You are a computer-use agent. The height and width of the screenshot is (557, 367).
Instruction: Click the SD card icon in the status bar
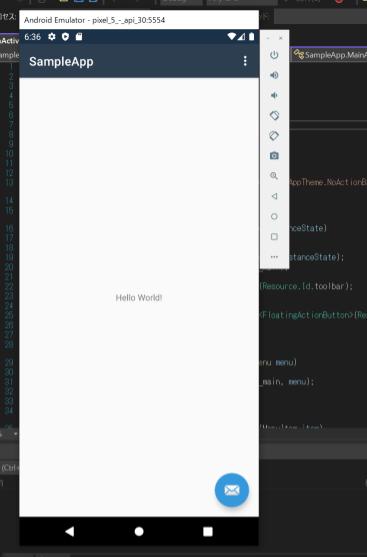tap(79, 37)
